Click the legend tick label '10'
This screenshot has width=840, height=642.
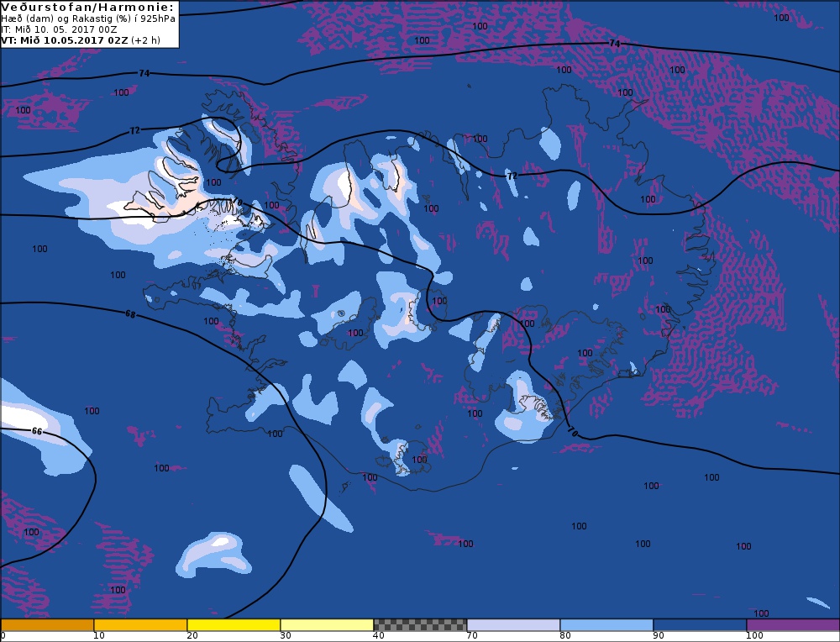coord(99,636)
